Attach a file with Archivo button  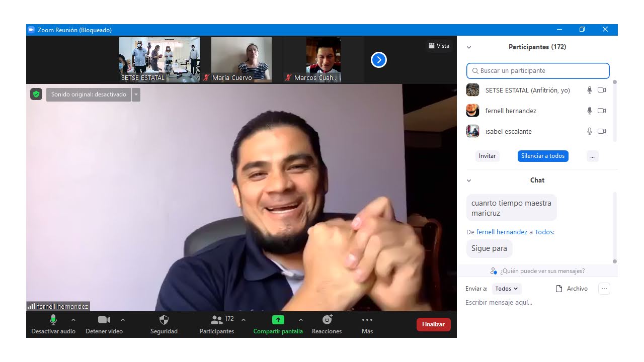572,289
